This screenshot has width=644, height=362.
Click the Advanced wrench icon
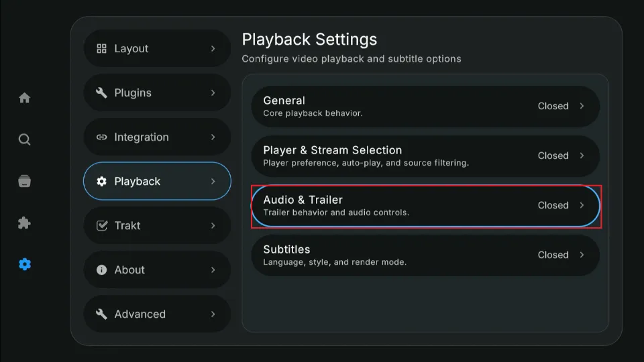click(102, 314)
